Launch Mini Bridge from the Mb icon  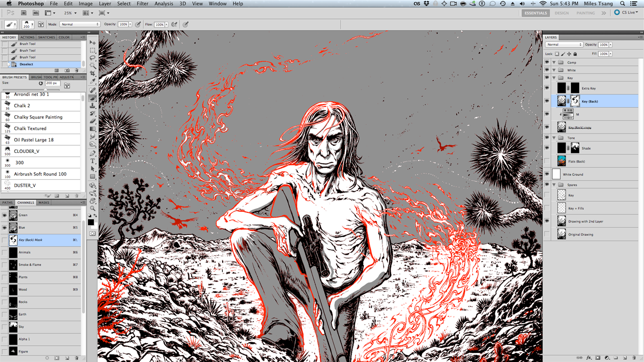36,13
